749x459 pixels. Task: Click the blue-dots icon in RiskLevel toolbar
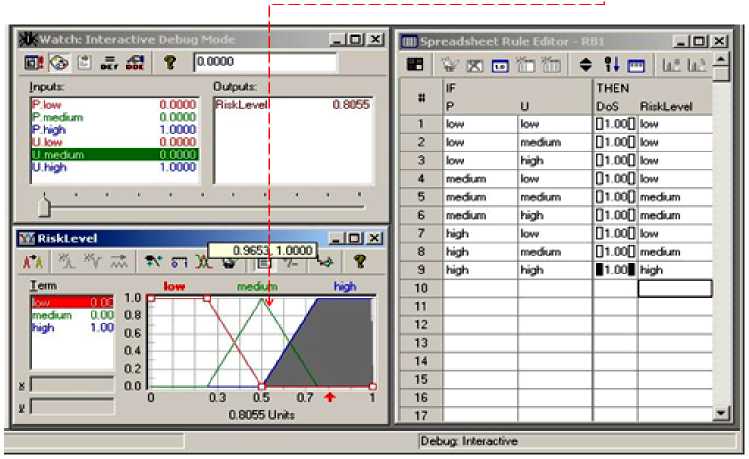coord(179,262)
